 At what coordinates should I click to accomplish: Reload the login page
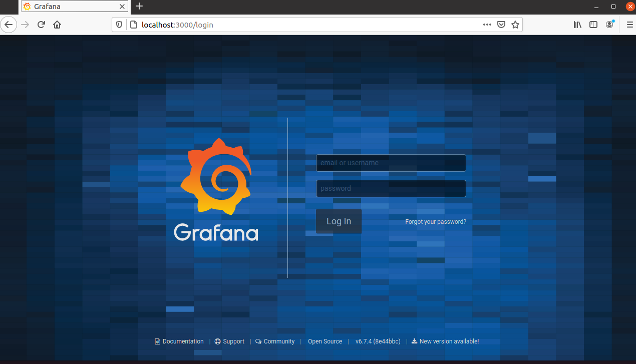coord(42,25)
